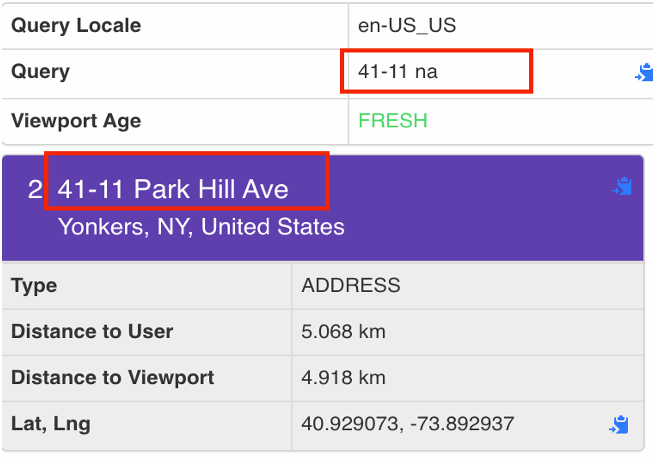The height and width of the screenshot is (464, 661).
Task: Click the Distance to Viewport label
Action: [x=111, y=378]
